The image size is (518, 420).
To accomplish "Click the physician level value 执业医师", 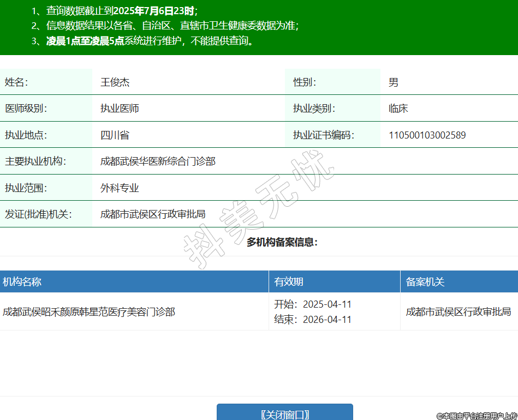I will (120, 109).
